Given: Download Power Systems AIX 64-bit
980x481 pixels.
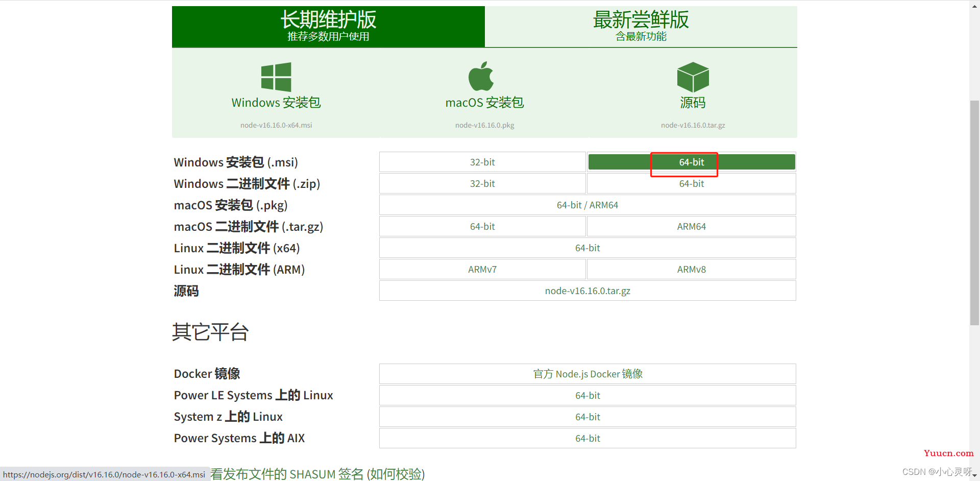Looking at the screenshot, I should point(587,438).
